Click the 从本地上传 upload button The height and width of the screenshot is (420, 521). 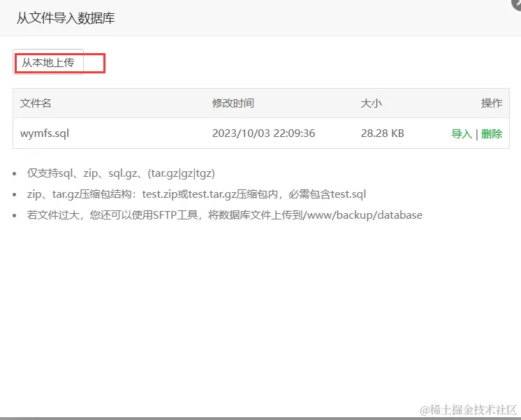click(48, 62)
